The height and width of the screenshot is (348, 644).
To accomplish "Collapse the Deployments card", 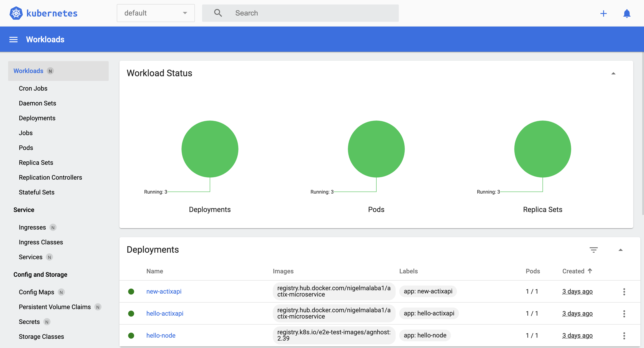I will pyautogui.click(x=620, y=250).
